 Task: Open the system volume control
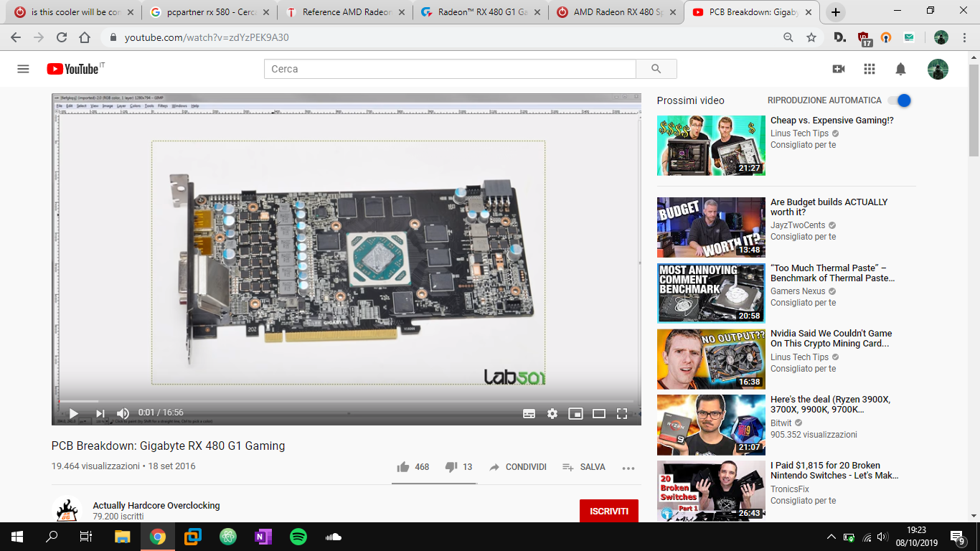pos(882,537)
